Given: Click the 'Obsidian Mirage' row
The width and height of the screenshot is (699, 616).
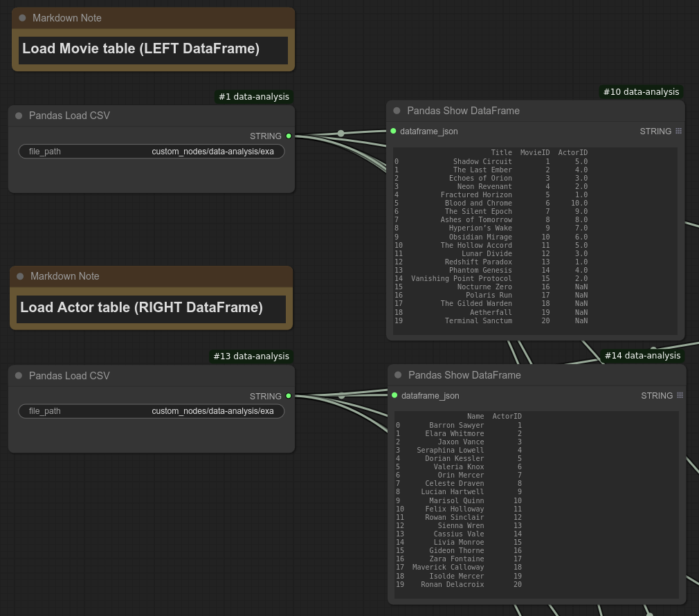Looking at the screenshot, I should [x=491, y=237].
